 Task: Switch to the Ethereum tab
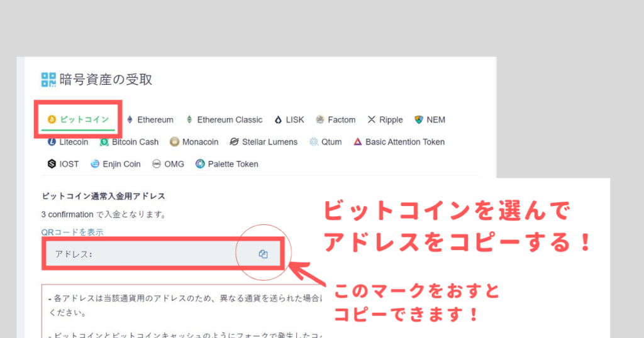pyautogui.click(x=150, y=120)
